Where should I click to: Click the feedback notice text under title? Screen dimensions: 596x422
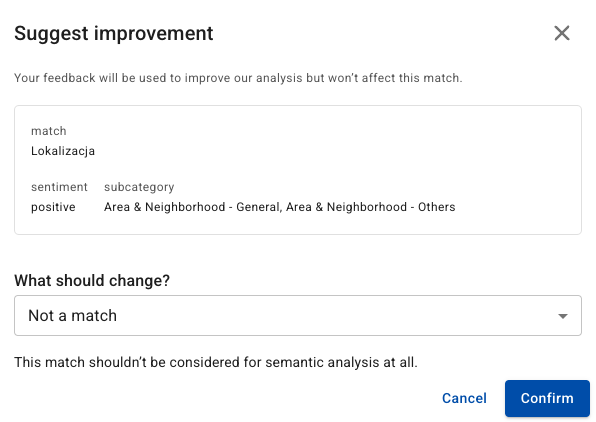[x=238, y=78]
